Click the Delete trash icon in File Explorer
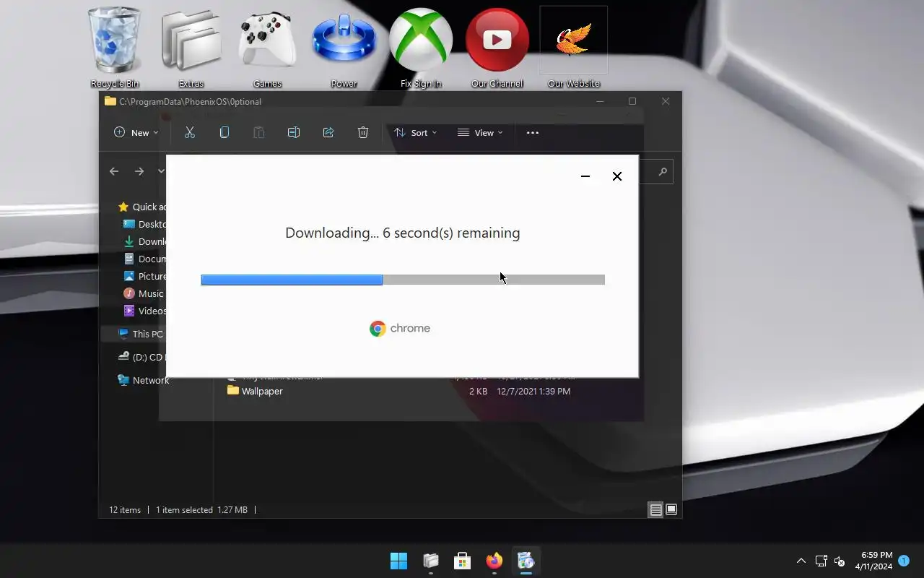This screenshot has width=924, height=578. coord(363,132)
